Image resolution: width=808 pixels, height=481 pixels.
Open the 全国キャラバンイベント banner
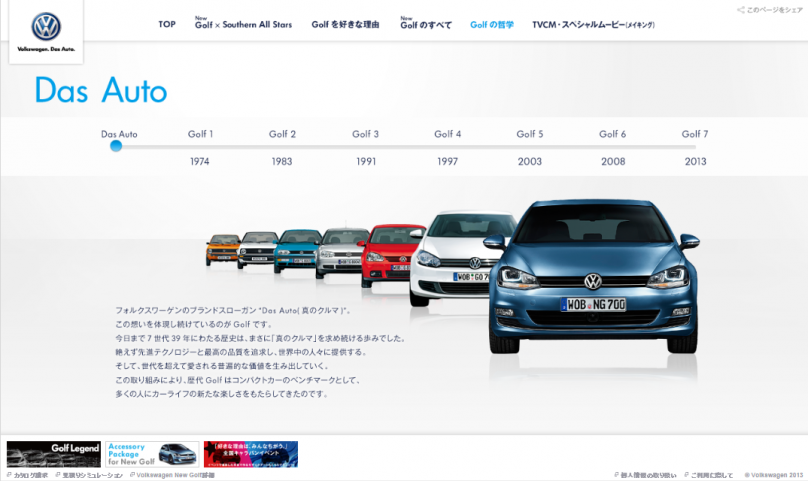click(251, 454)
